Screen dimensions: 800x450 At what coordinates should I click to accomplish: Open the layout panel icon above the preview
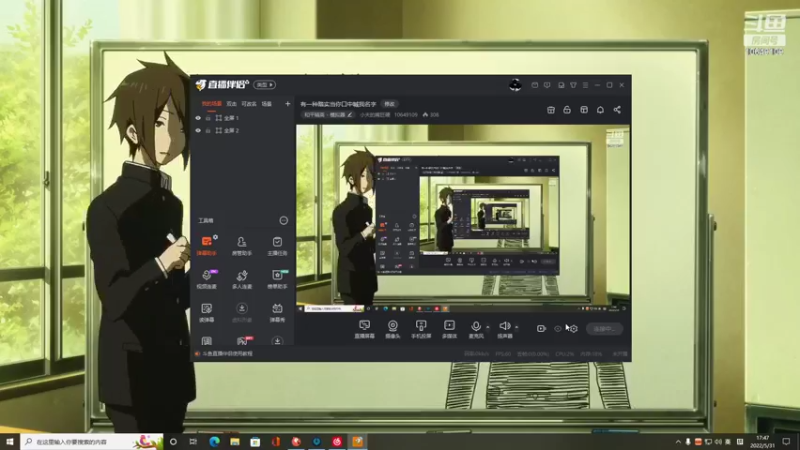pos(584,110)
